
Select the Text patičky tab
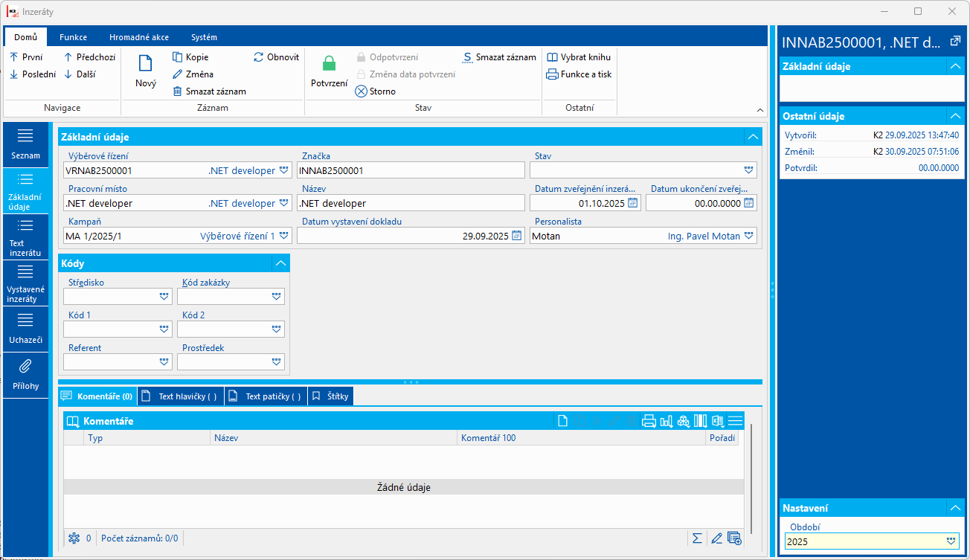tap(267, 396)
